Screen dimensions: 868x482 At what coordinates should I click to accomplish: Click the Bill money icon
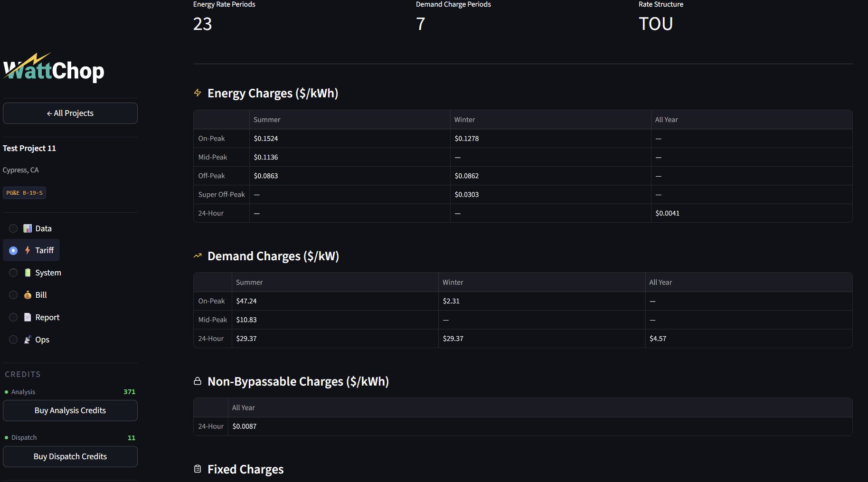tap(28, 295)
